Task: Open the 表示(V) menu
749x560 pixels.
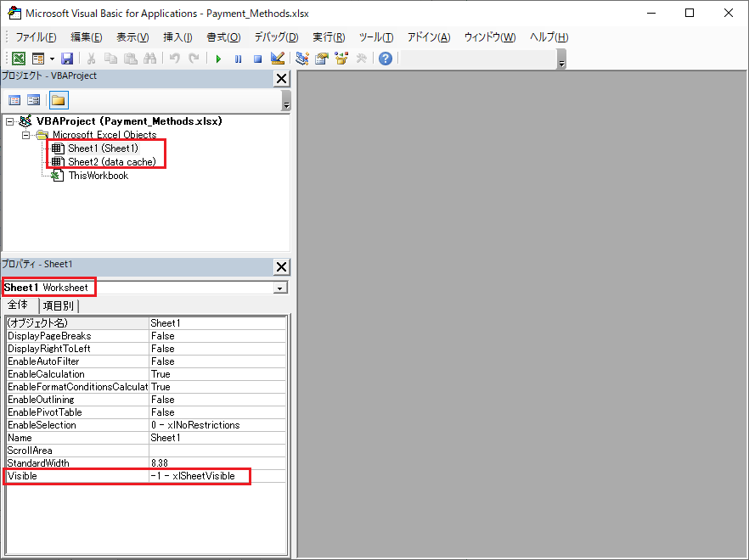Action: (132, 37)
